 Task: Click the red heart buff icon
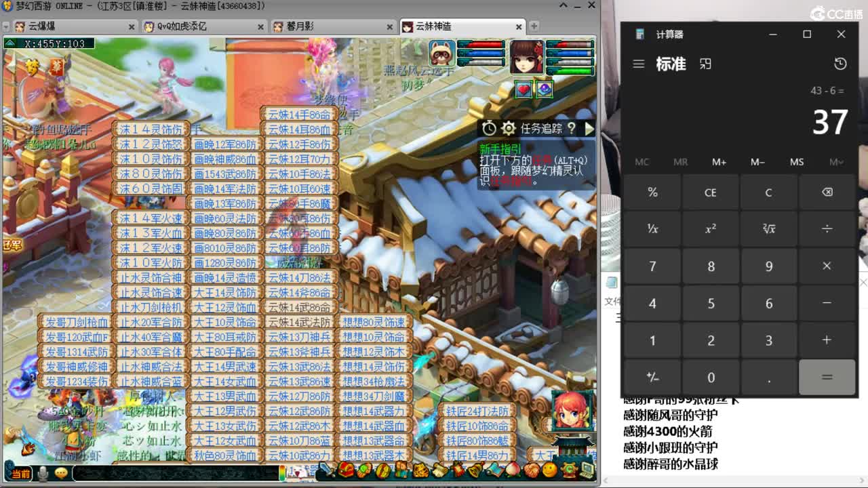[x=524, y=89]
